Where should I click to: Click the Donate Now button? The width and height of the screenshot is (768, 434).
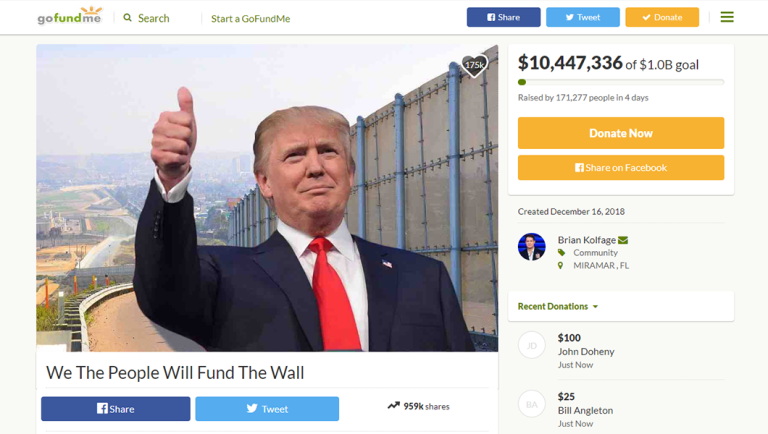pyautogui.click(x=621, y=133)
